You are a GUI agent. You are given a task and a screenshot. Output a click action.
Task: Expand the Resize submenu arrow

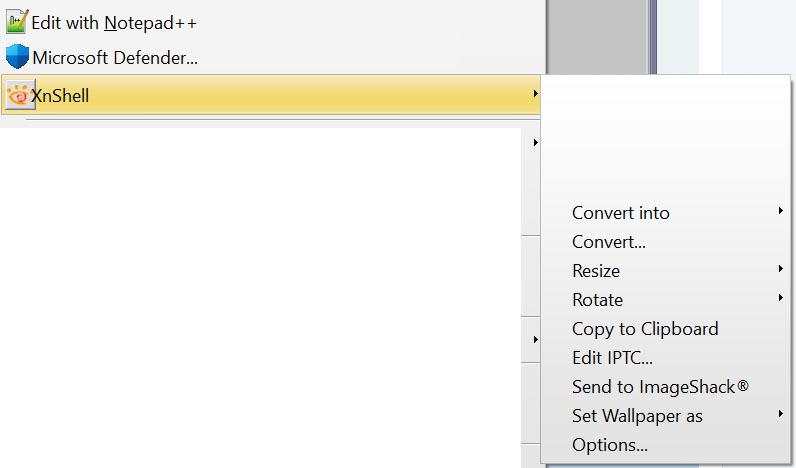(780, 269)
